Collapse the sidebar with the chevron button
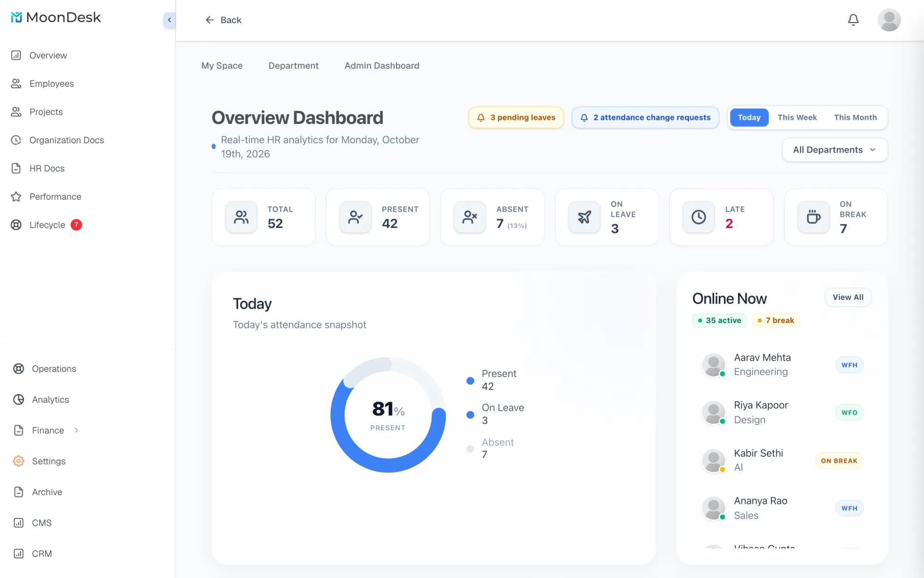 pyautogui.click(x=169, y=20)
